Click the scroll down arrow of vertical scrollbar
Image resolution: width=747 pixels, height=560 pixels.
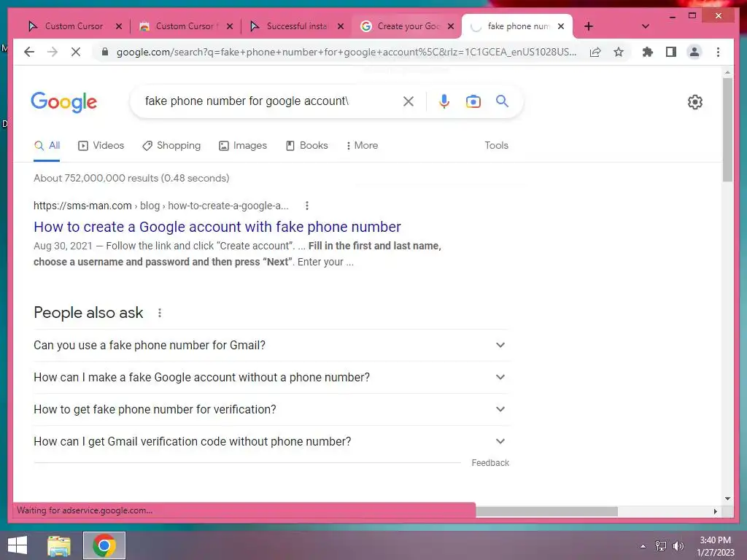pyautogui.click(x=727, y=499)
